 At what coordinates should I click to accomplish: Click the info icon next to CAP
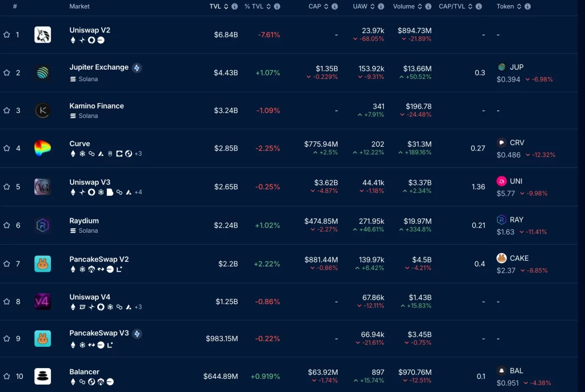335,6
